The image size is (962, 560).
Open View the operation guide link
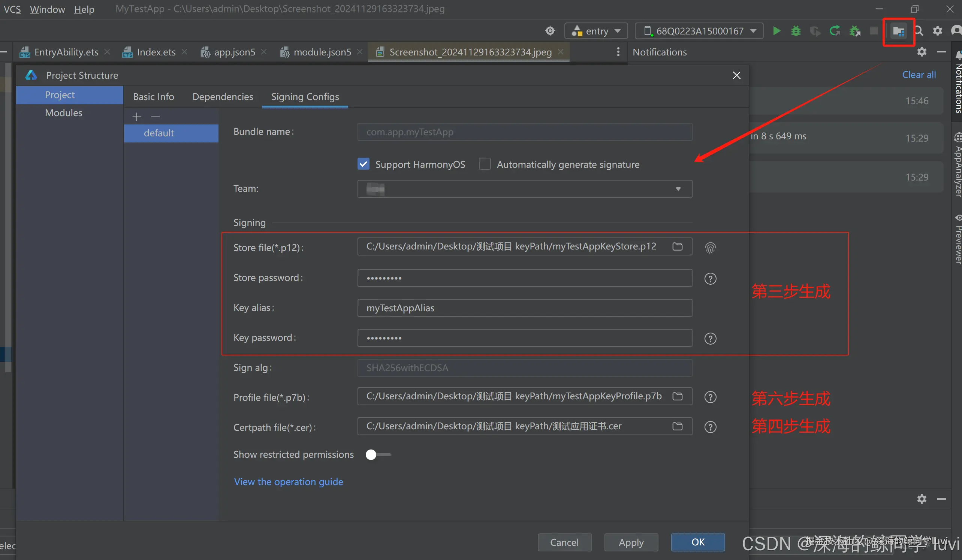pos(289,482)
